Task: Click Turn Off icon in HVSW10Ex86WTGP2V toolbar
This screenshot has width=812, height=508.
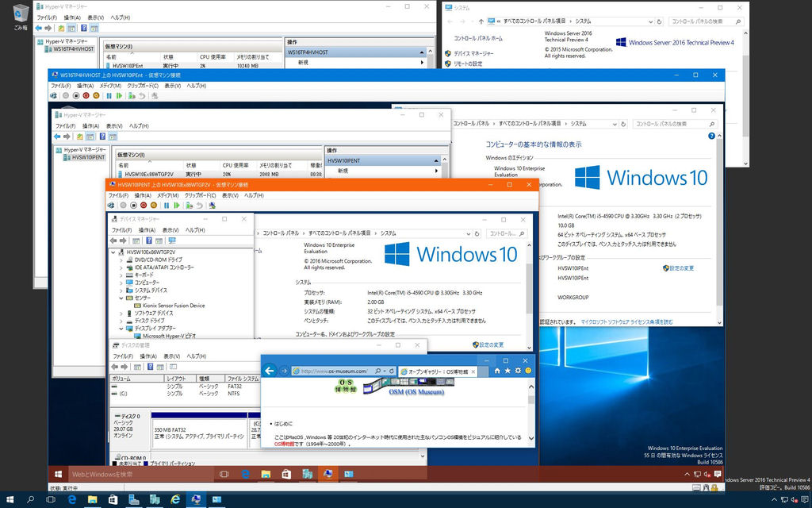Action: click(x=133, y=206)
